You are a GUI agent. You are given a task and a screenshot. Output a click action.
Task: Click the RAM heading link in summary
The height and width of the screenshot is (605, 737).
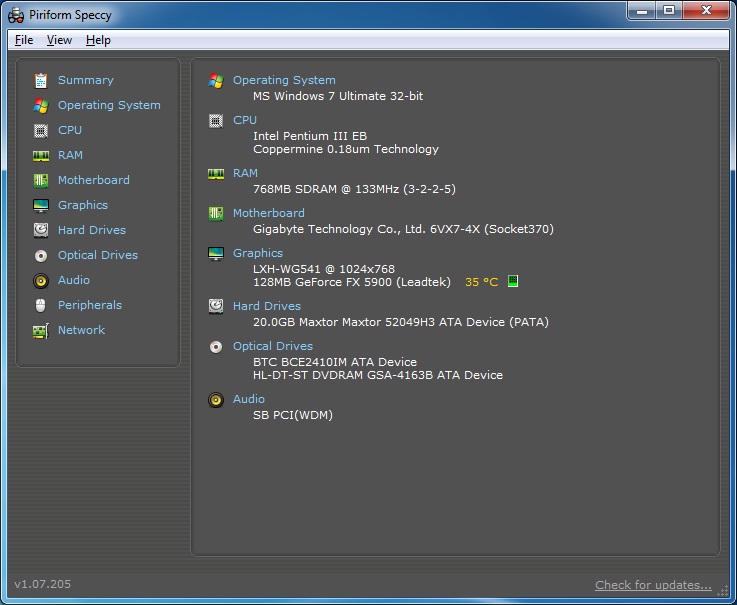245,173
